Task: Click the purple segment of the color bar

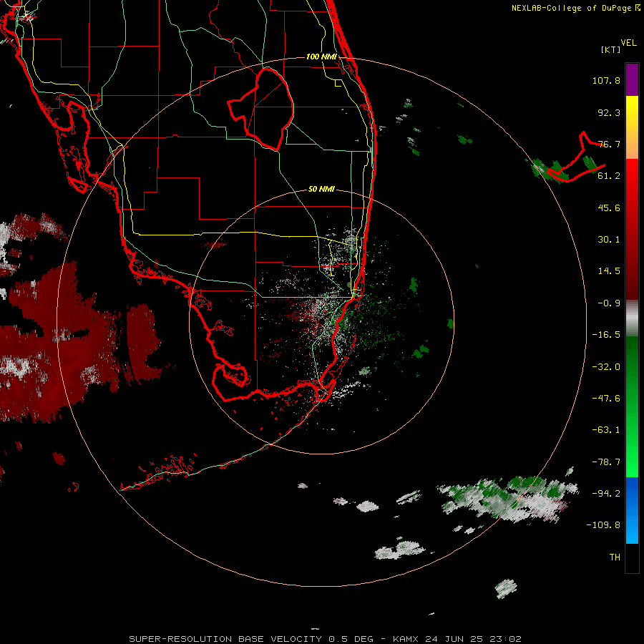Action: coord(632,79)
